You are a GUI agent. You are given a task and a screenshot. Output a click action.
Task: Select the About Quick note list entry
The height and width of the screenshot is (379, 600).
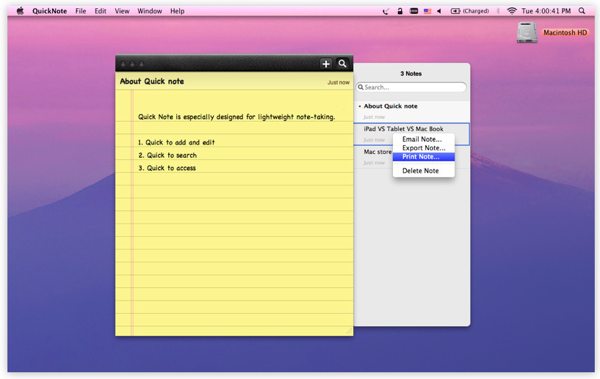(412, 111)
